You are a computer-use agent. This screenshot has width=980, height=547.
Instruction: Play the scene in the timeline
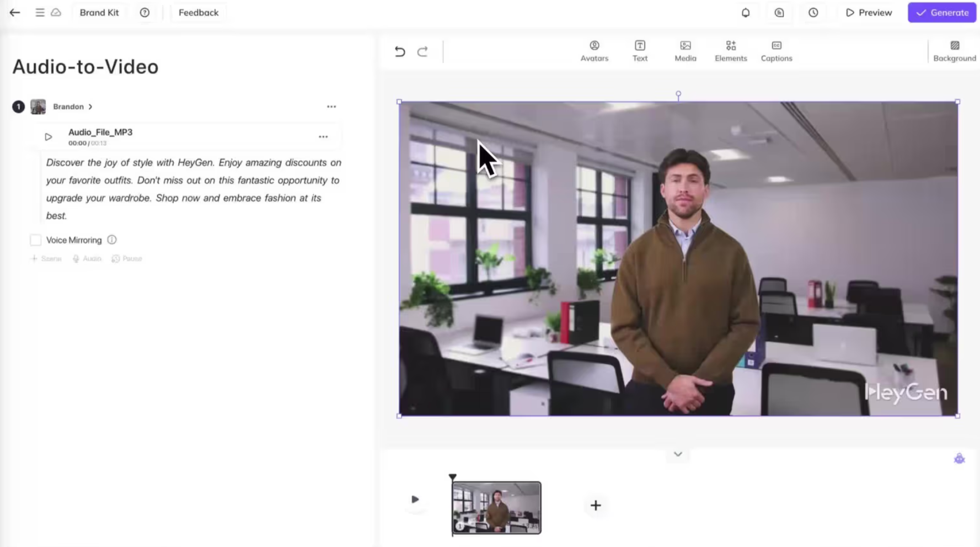[x=415, y=500]
